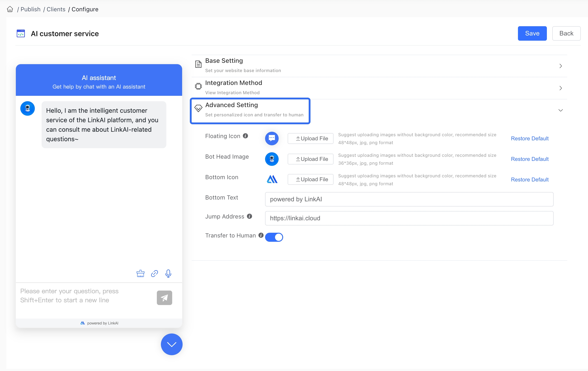Screen dimensions: 588x371
Task: Open the Publish breadcrumb link
Action: pyautogui.click(x=31, y=9)
